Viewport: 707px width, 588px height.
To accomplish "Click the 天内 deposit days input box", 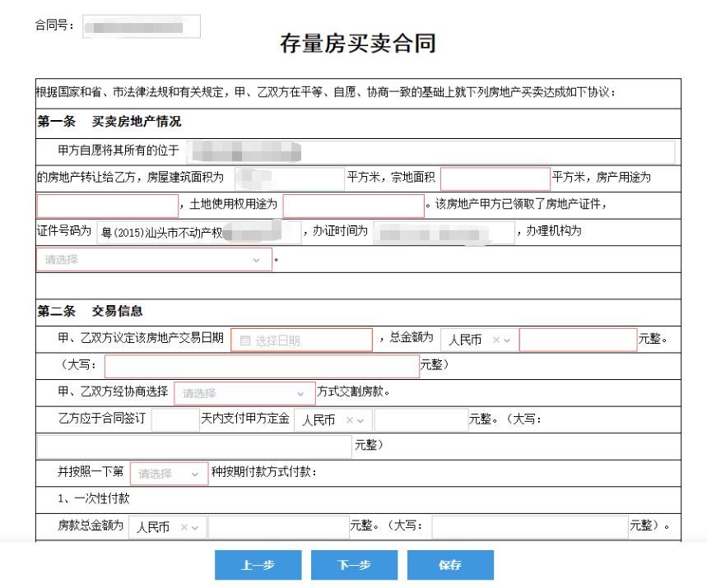I will [175, 419].
